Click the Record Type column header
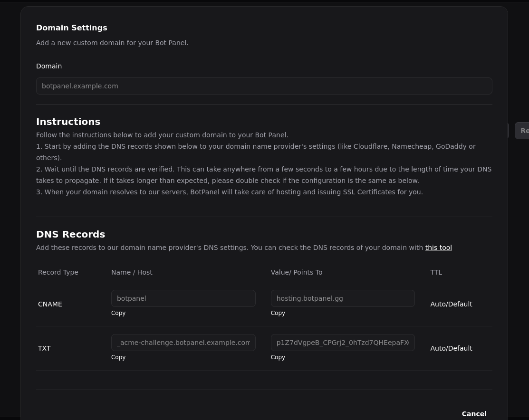529x420 pixels. (58, 272)
